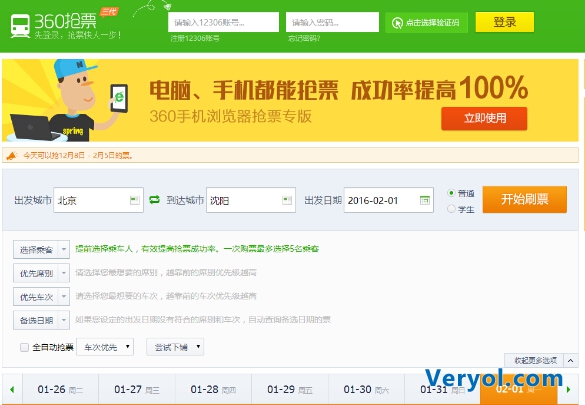585x405 pixels.
Task: Click the password input field
Action: click(x=332, y=22)
